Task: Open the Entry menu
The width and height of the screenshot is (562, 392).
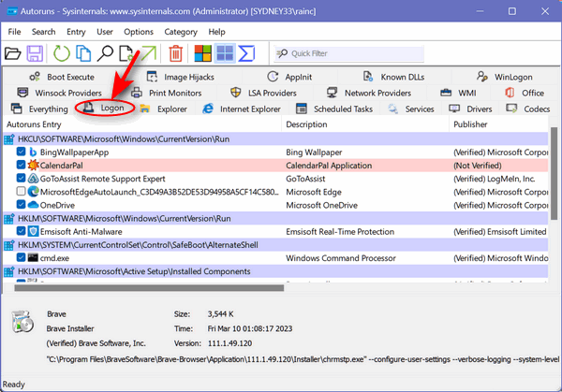Action: point(76,32)
